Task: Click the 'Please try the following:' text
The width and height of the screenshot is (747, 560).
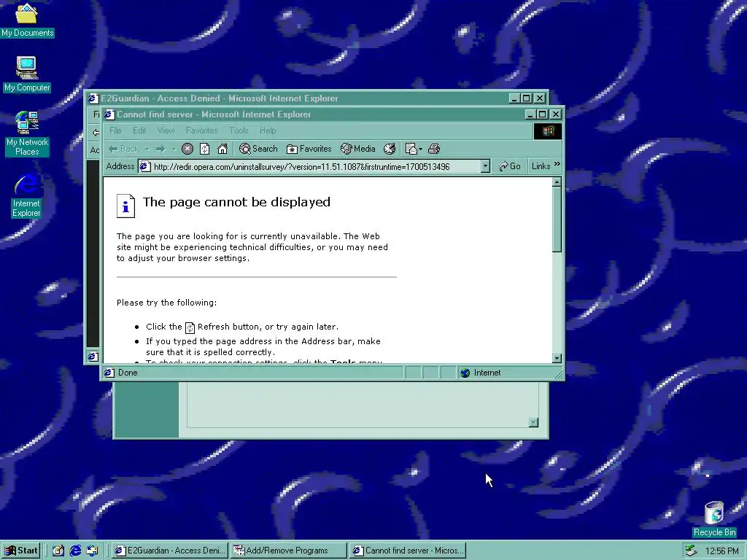Action: click(166, 303)
